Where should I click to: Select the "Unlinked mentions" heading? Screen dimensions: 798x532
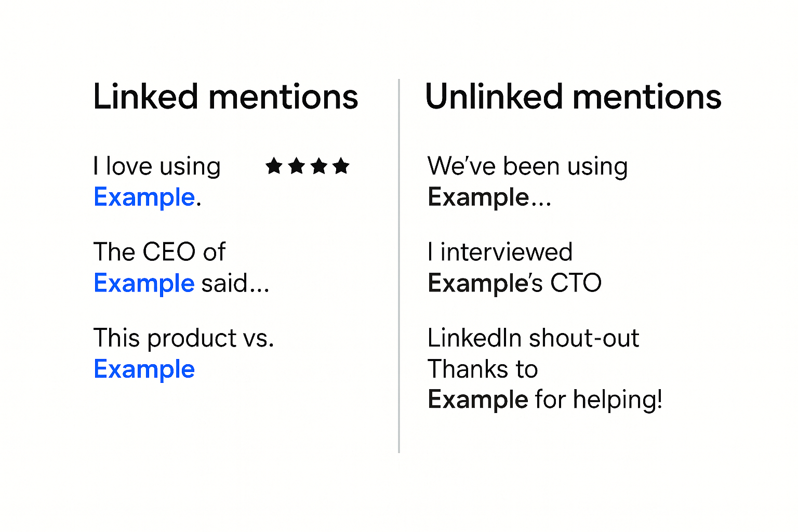click(x=573, y=97)
